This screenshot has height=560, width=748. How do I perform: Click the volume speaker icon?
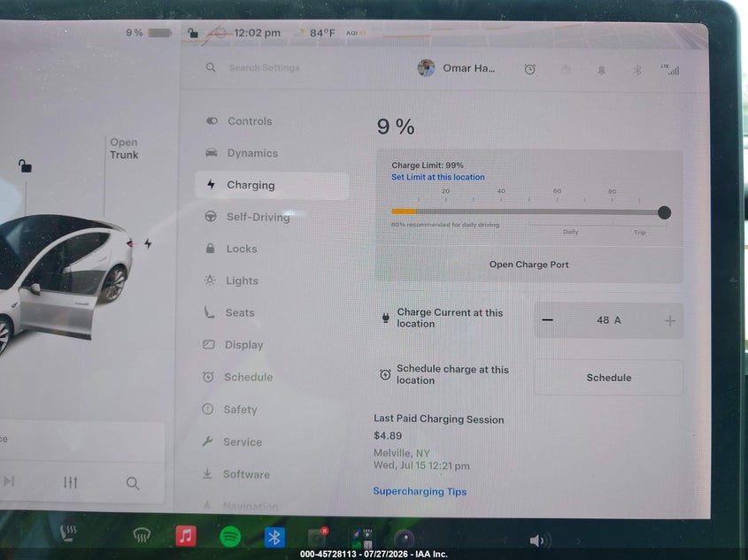(x=539, y=541)
